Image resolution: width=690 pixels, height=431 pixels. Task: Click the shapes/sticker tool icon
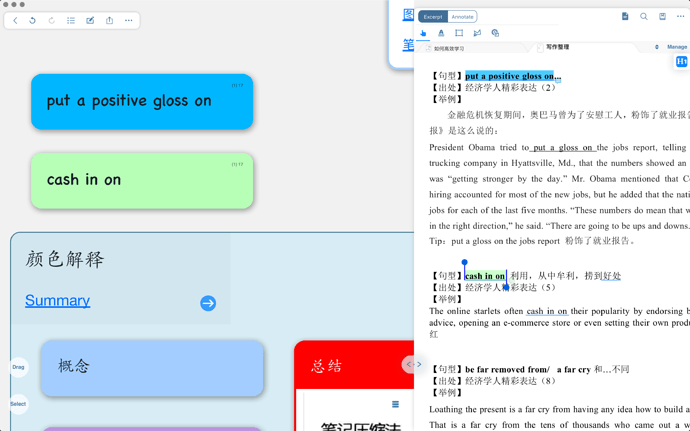click(495, 33)
